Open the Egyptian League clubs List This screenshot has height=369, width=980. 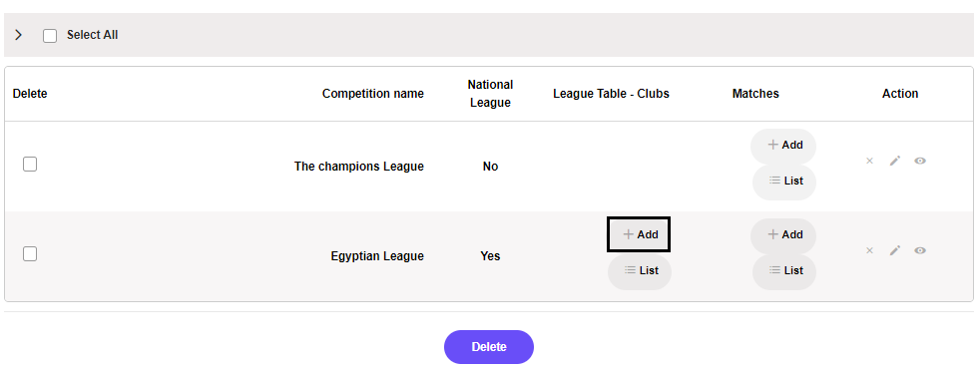click(640, 271)
